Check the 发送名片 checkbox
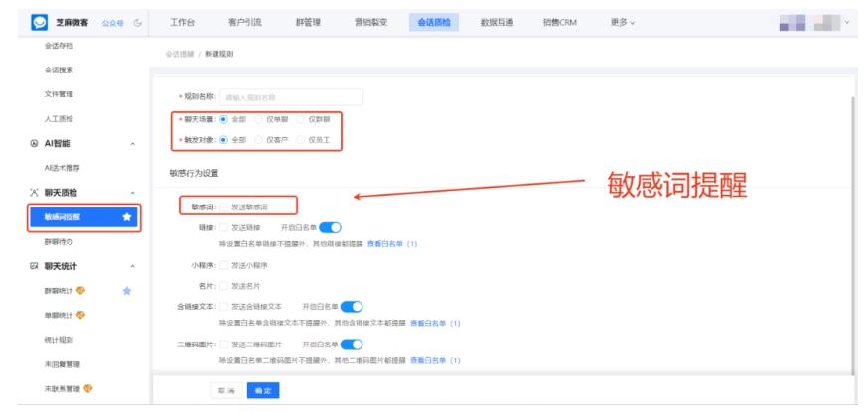Viewport: 868px width, 414px height. point(223,286)
